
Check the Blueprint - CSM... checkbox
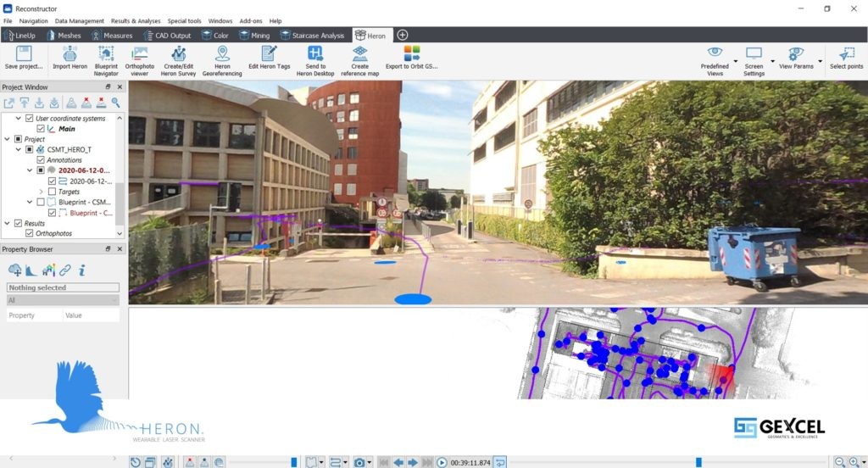pyautogui.click(x=41, y=202)
